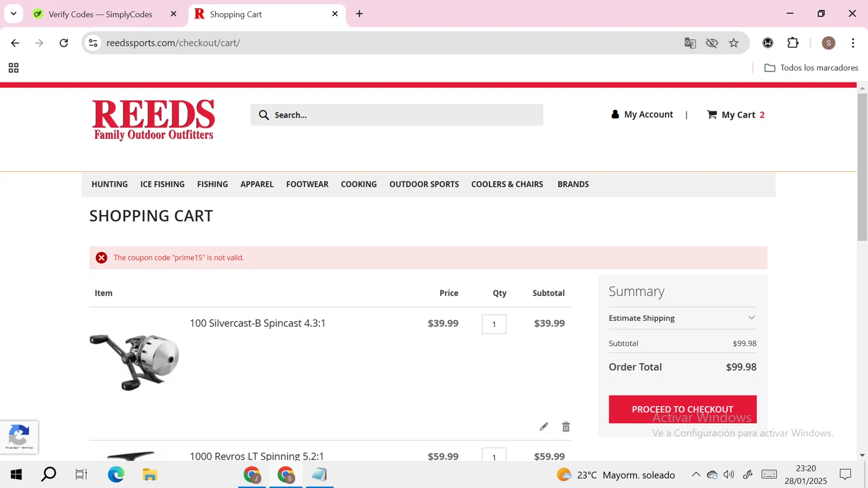The height and width of the screenshot is (488, 868).
Task: Click the red error icon in coupon message
Action: (101, 258)
